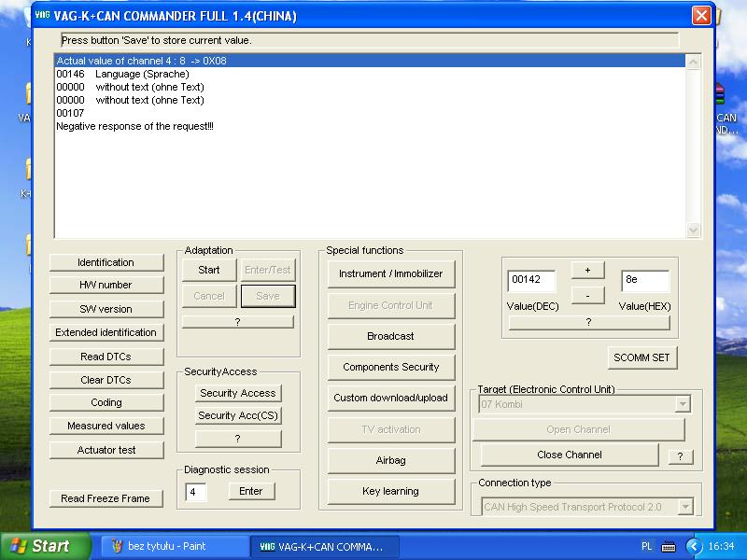747x560 pixels.
Task: Click Read DTCs button
Action: (106, 357)
